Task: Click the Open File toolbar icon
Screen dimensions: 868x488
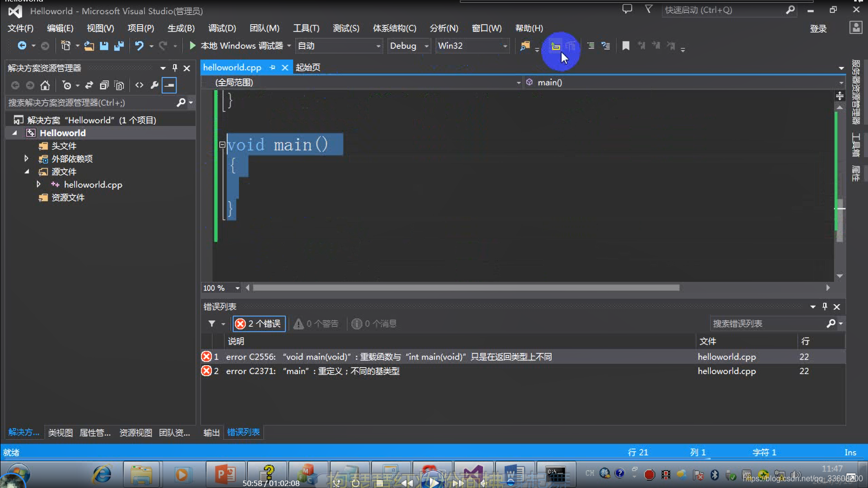Action: (89, 46)
